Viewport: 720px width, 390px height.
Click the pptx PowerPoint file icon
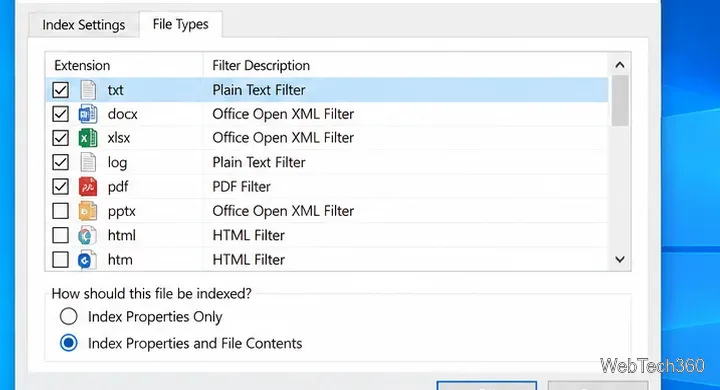click(88, 211)
